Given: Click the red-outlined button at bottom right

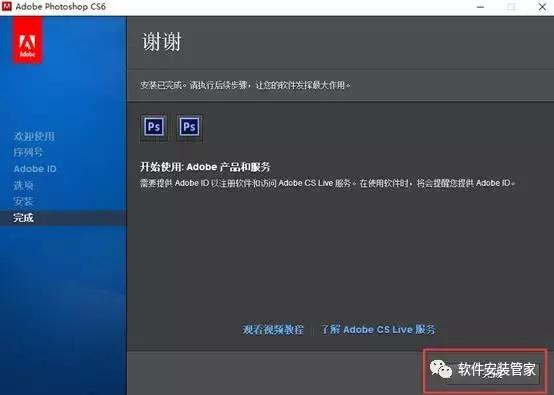Looking at the screenshot, I should pos(485,371).
